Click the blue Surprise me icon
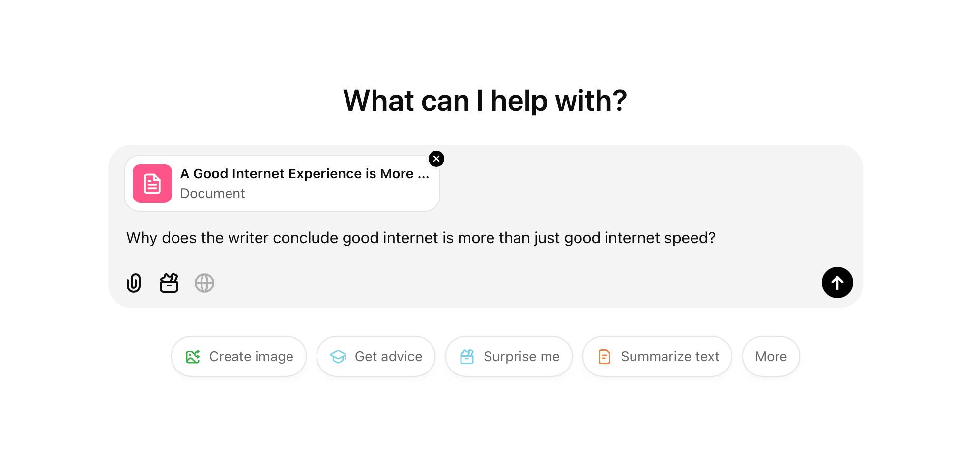 pos(467,357)
